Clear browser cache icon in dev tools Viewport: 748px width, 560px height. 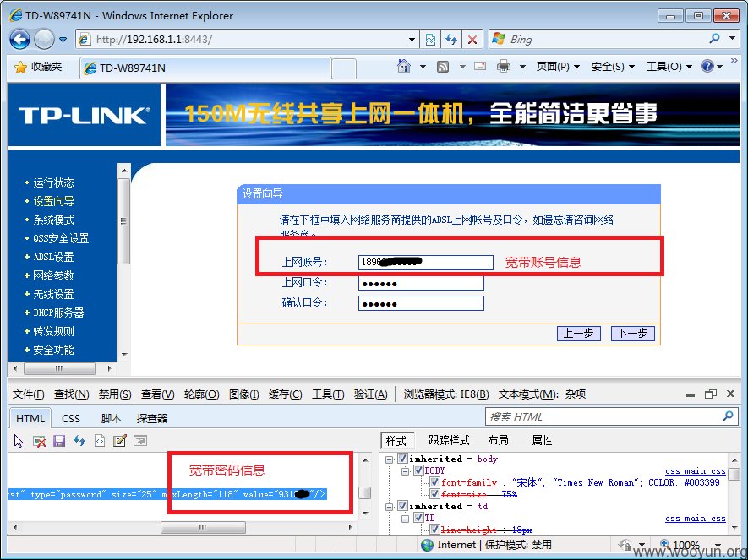[39, 442]
